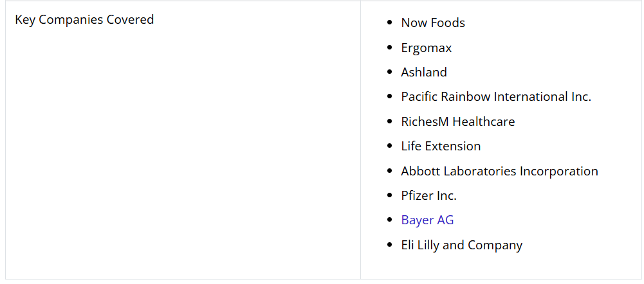Image resolution: width=644 pixels, height=284 pixels.
Task: Select the Life Extension list item
Action: (441, 146)
